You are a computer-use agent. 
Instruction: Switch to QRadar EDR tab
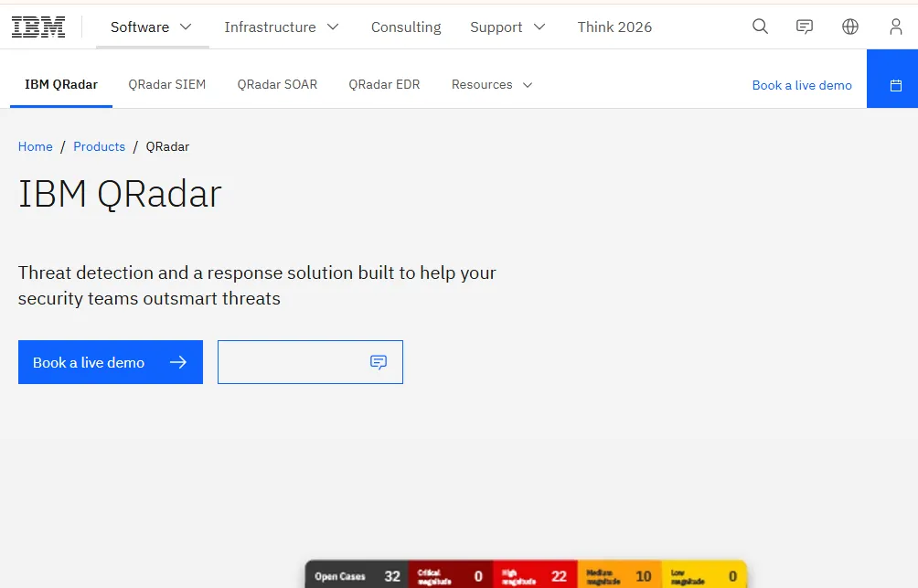point(384,84)
